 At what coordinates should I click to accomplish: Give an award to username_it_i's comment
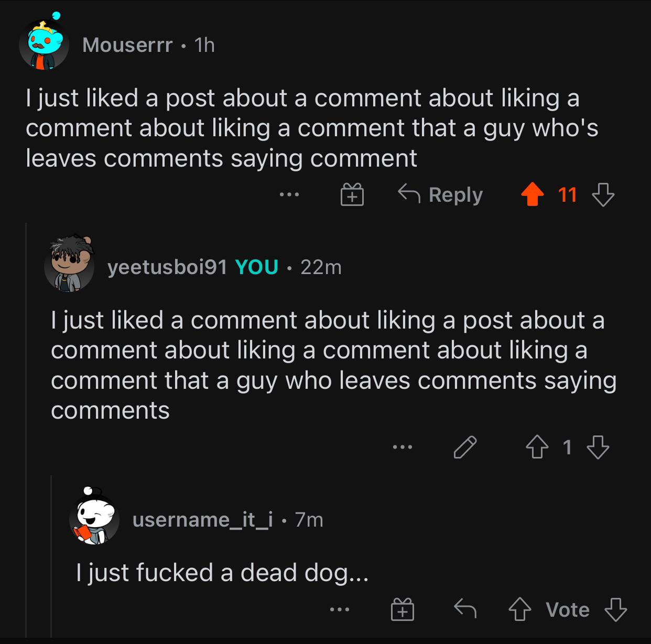point(403,609)
